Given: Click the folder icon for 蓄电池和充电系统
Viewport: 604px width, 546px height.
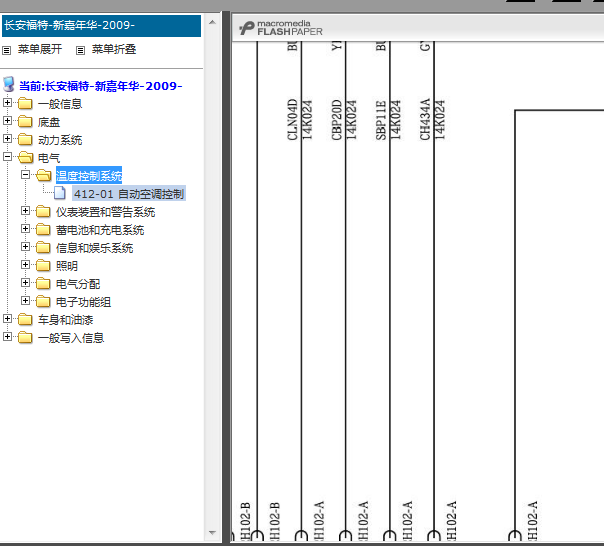Looking at the screenshot, I should tap(43, 229).
